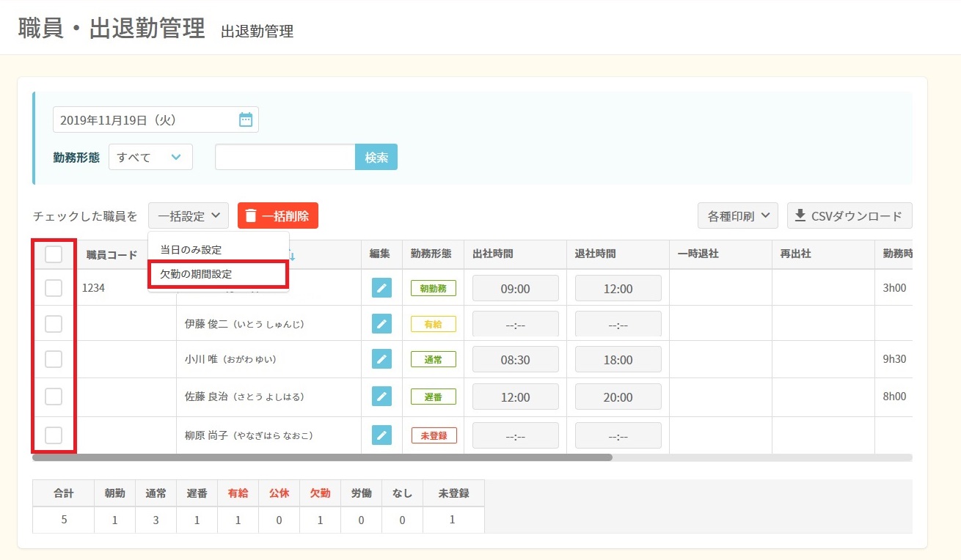Click the 検索 search button

[x=376, y=157]
